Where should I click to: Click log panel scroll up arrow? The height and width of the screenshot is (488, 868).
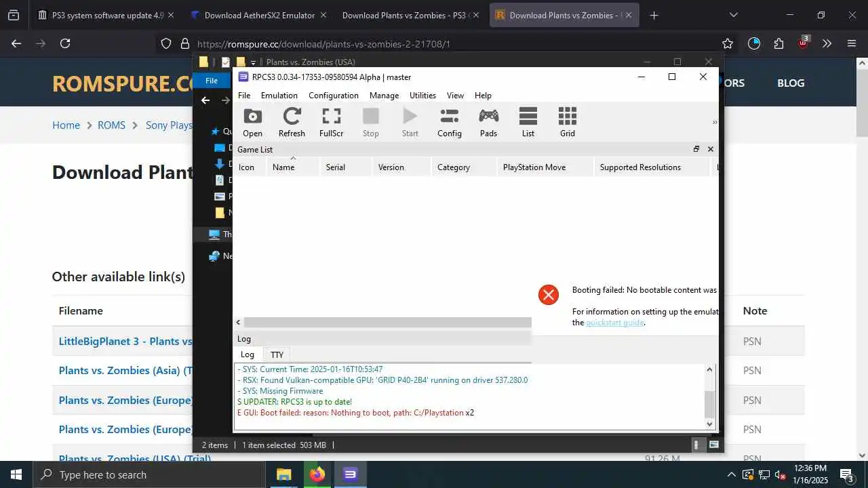coord(710,369)
